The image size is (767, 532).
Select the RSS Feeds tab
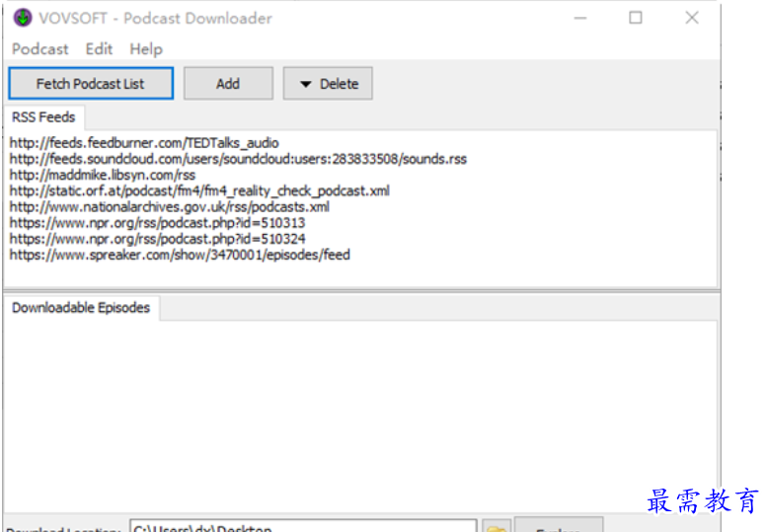(x=43, y=117)
